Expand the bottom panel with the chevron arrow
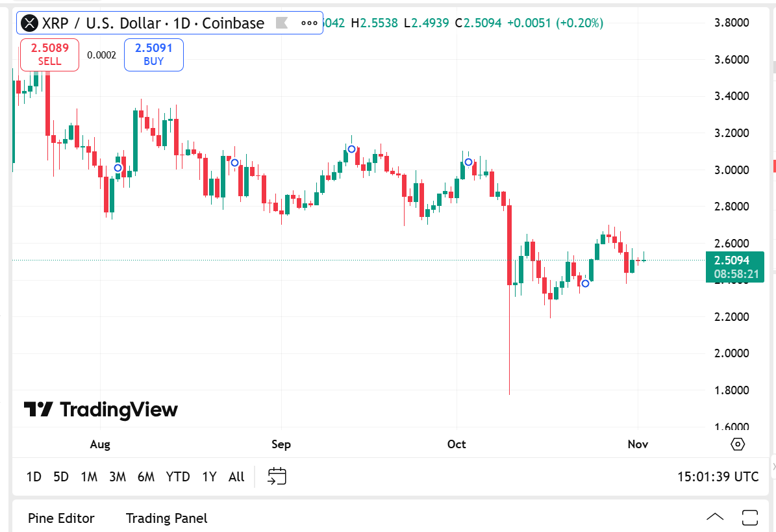 [x=715, y=518]
